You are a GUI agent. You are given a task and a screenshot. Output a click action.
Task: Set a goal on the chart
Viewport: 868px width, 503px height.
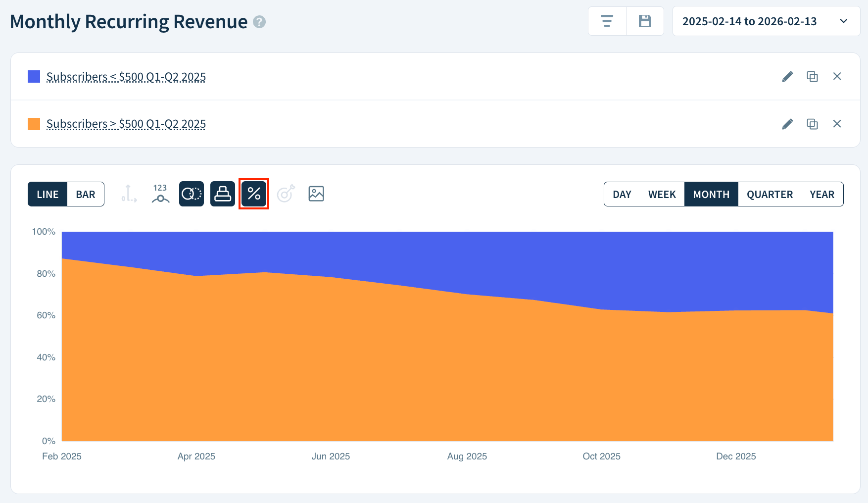coord(286,194)
